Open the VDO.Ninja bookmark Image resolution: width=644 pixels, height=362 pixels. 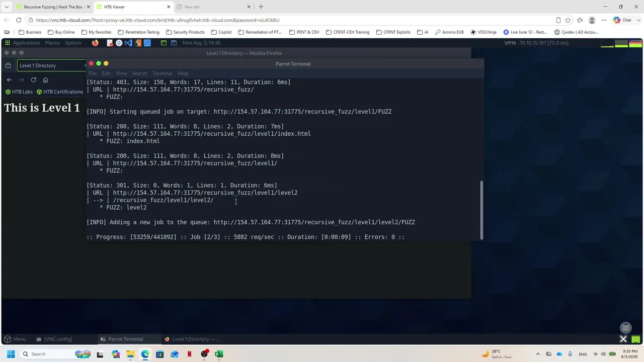point(483,32)
